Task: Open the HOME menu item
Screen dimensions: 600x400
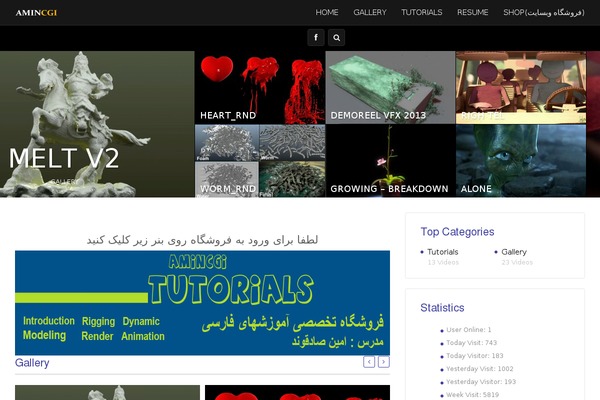Action: click(327, 12)
